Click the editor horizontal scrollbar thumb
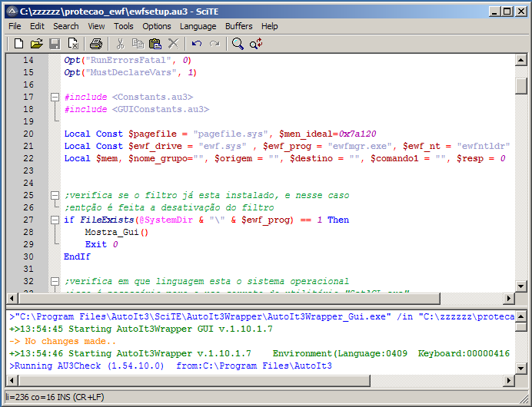This screenshot has width=532, height=407. pyautogui.click(x=229, y=298)
